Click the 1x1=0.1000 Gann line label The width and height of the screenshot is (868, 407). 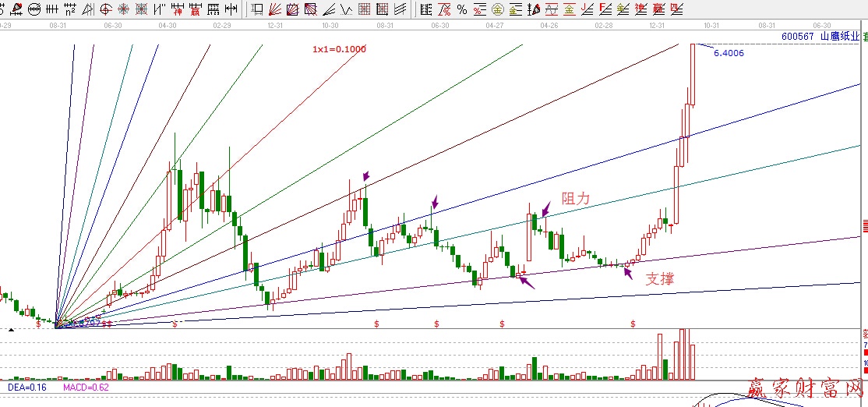coord(339,49)
